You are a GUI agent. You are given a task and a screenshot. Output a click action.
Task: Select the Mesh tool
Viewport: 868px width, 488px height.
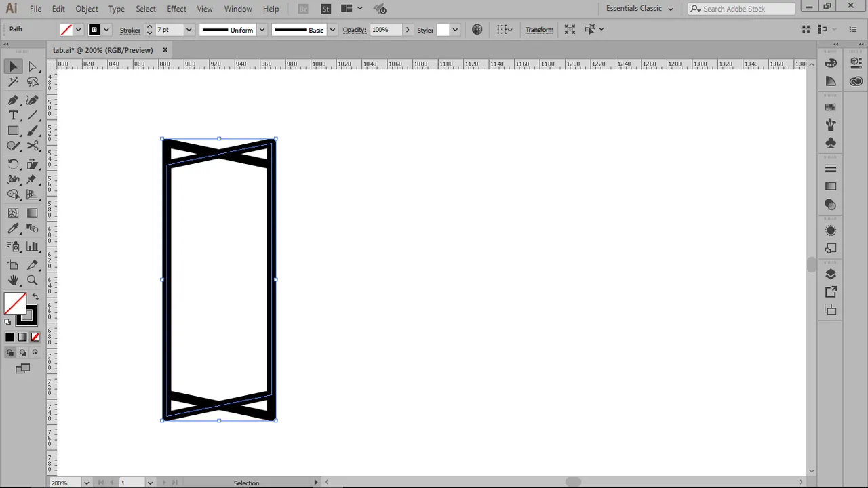pos(14,213)
